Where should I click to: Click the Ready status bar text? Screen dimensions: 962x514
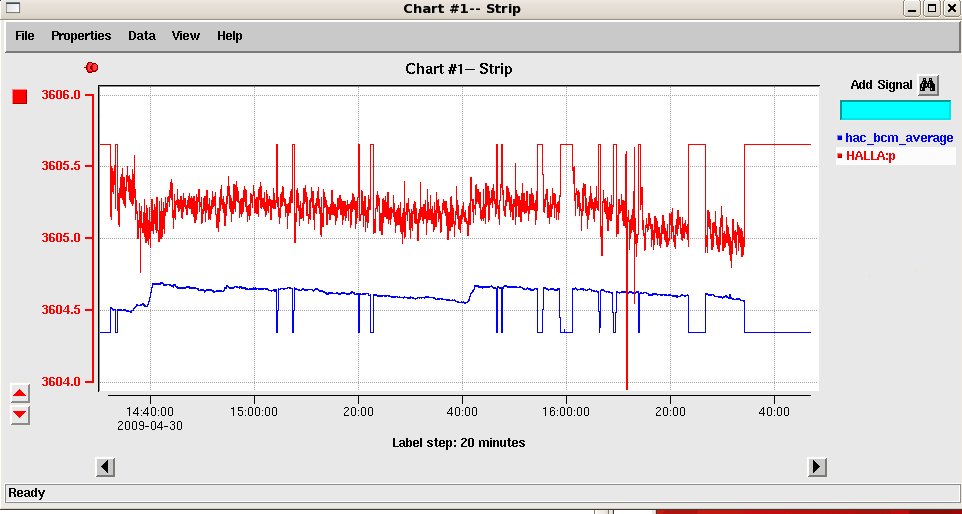coord(26,493)
